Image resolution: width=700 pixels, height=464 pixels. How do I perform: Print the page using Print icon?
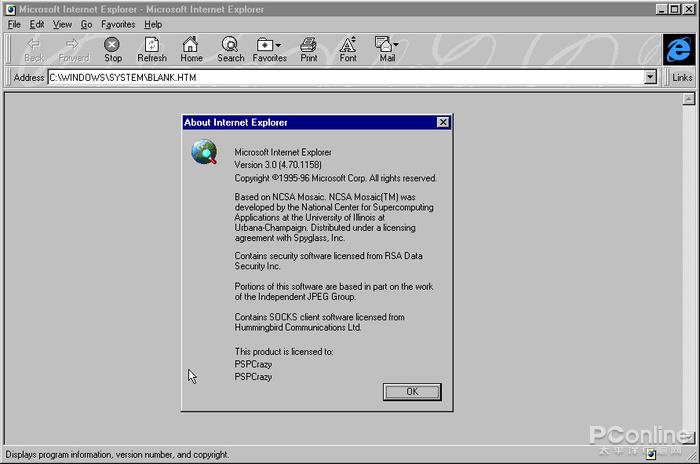[308, 44]
